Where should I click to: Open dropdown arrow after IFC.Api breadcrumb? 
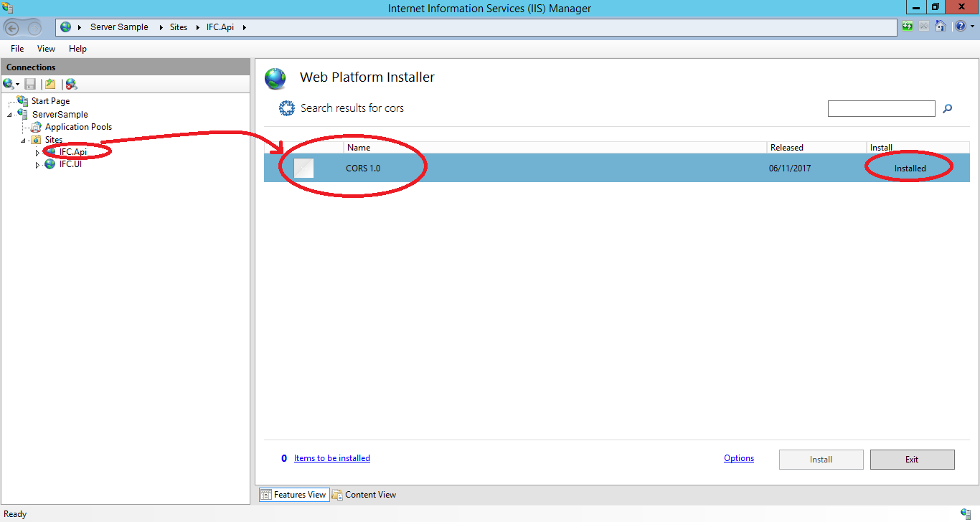pyautogui.click(x=244, y=27)
